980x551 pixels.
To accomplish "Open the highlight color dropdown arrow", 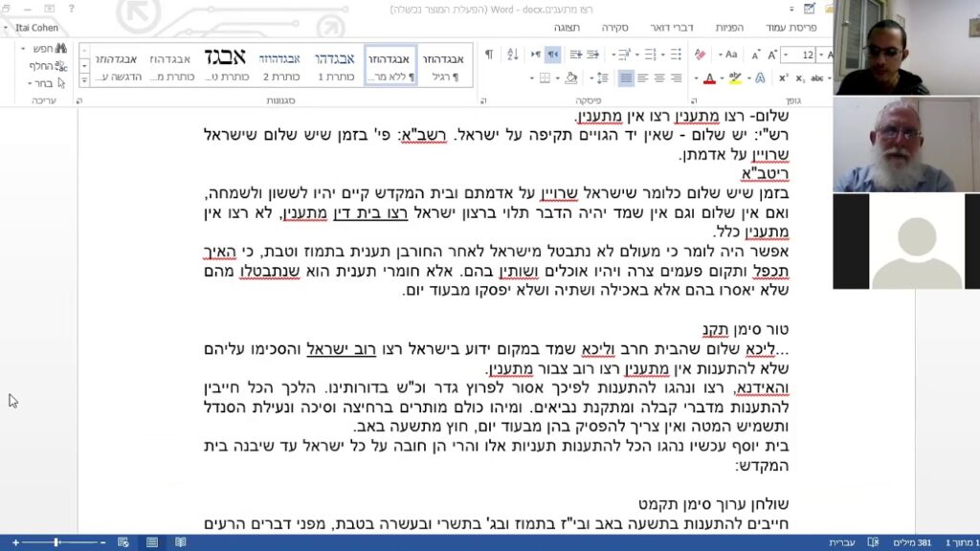I will coord(722,78).
